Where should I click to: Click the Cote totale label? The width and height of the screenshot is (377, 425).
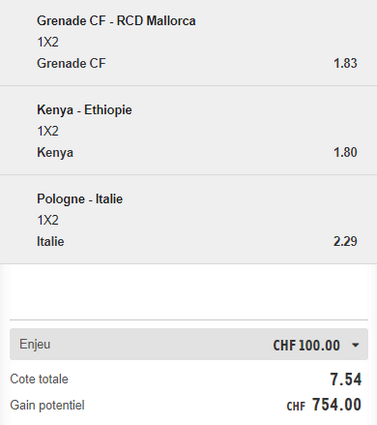[x=39, y=379]
